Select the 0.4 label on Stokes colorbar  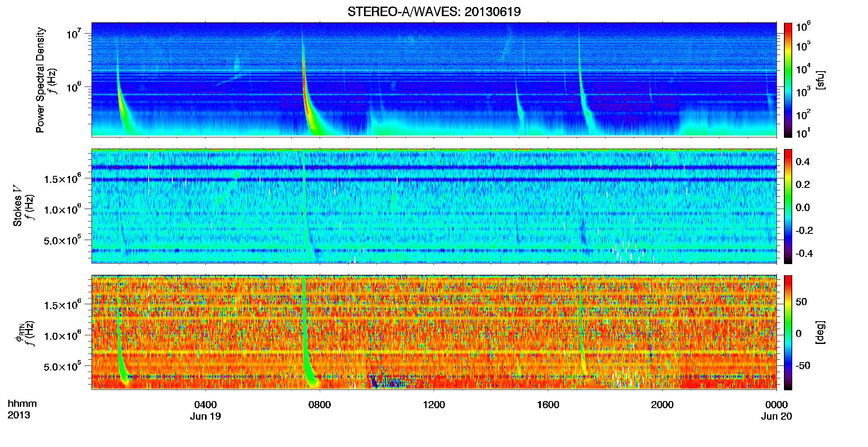(x=803, y=162)
